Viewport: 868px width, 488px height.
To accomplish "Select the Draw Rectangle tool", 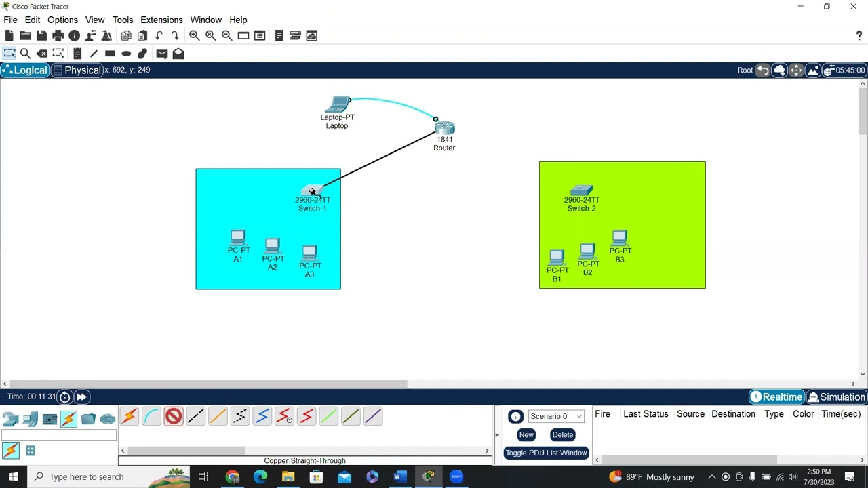I will [110, 54].
